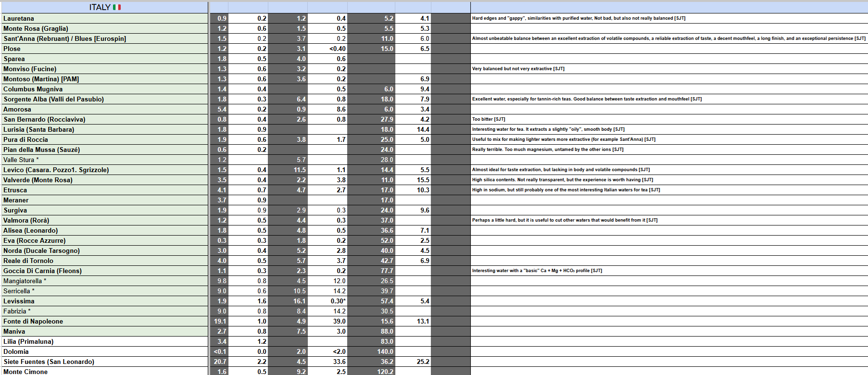868x375 pixels.
Task: Select the Lurisia (Santa Barbara) cell
Action: pyautogui.click(x=104, y=129)
